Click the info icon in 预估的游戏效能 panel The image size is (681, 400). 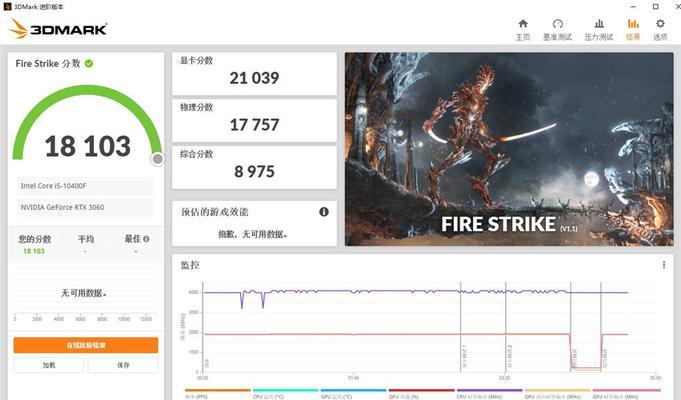(324, 212)
